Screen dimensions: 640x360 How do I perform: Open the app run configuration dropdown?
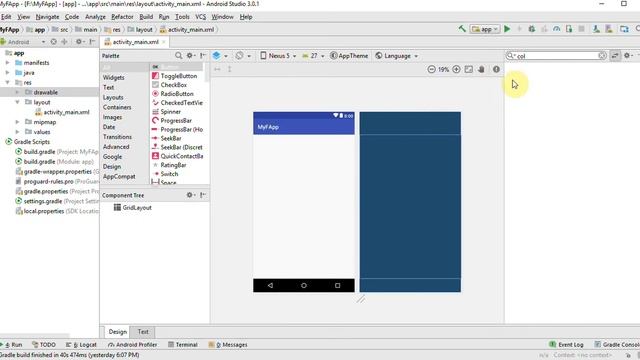[x=485, y=29]
